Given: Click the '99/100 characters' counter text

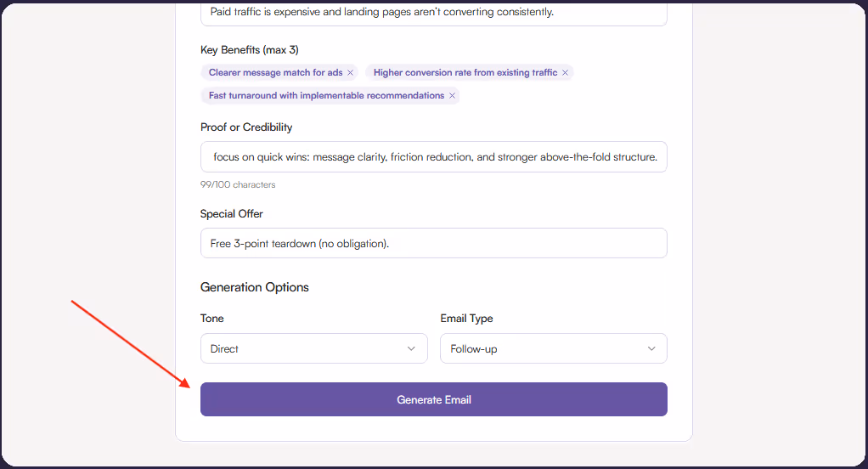Looking at the screenshot, I should 238,185.
